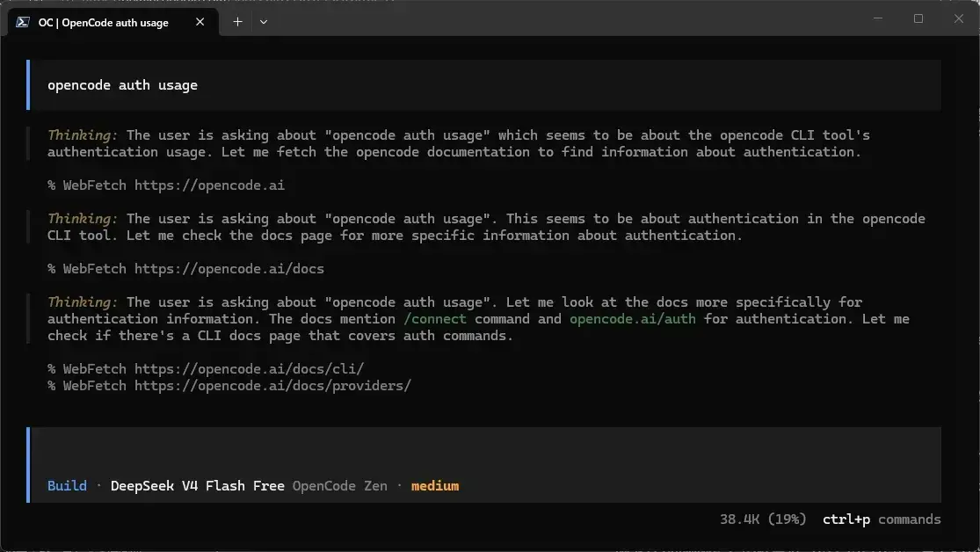Select the OC | OpenCode auth usage tab
This screenshot has width=980, height=552.
tap(113, 22)
